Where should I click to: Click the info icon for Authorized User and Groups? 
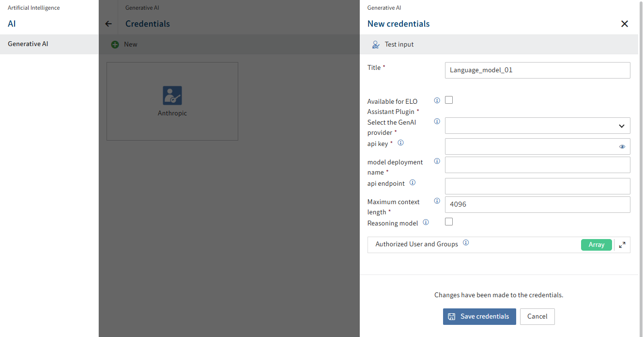(466, 242)
